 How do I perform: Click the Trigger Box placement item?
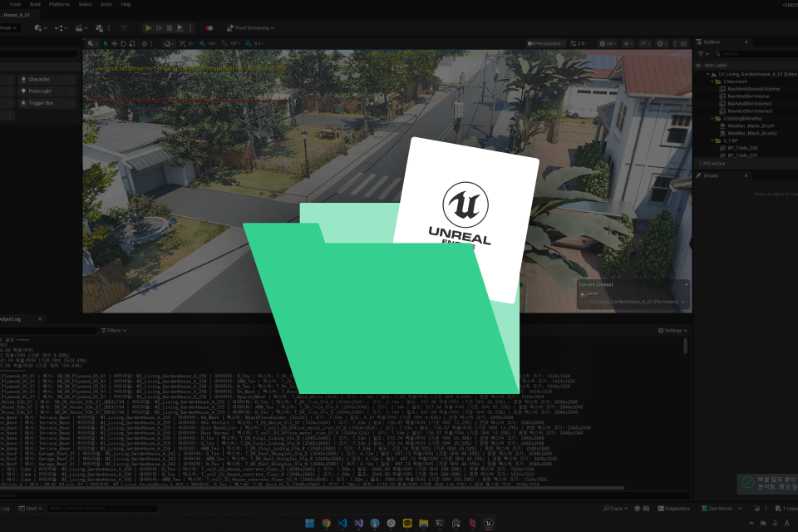point(47,103)
